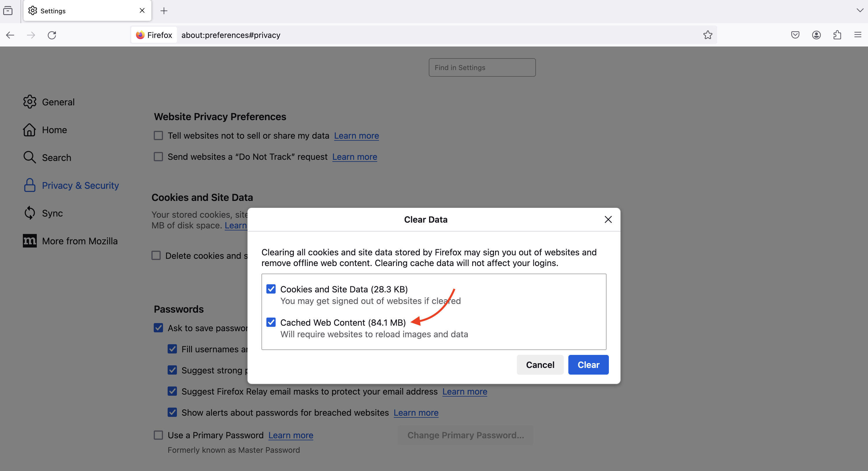This screenshot has height=471, width=868.
Task: Open Sync settings category
Action: coord(43,213)
